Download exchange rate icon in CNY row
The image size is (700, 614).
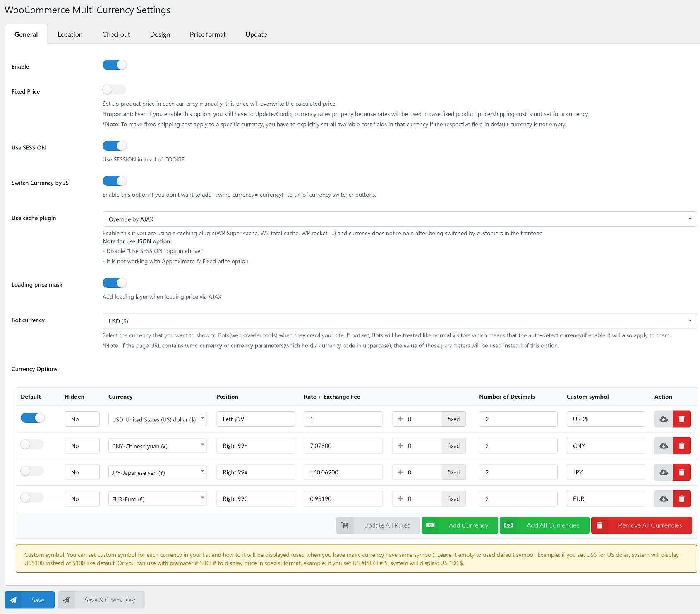click(664, 445)
